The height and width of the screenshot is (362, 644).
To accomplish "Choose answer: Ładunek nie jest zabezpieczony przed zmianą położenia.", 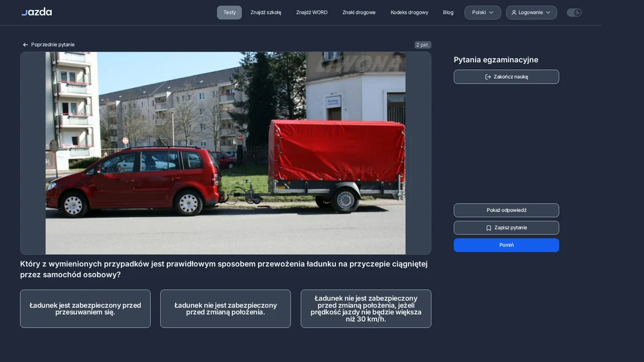I will [225, 309].
